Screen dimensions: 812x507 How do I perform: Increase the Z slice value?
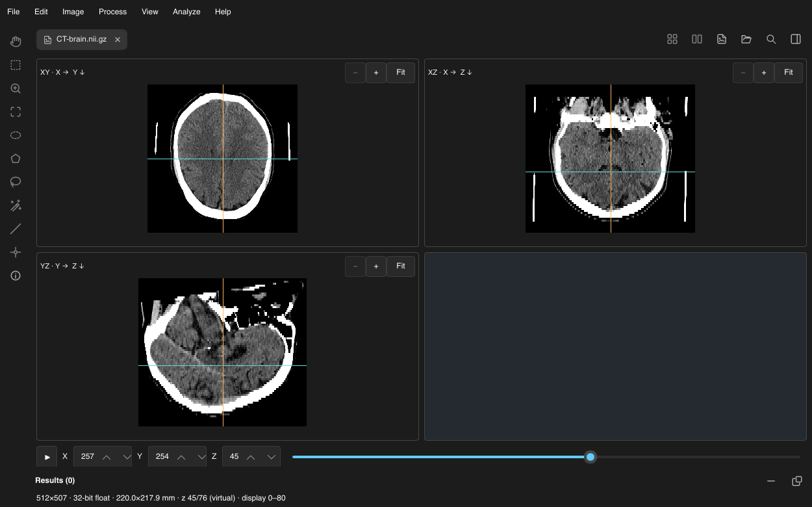[251, 457]
